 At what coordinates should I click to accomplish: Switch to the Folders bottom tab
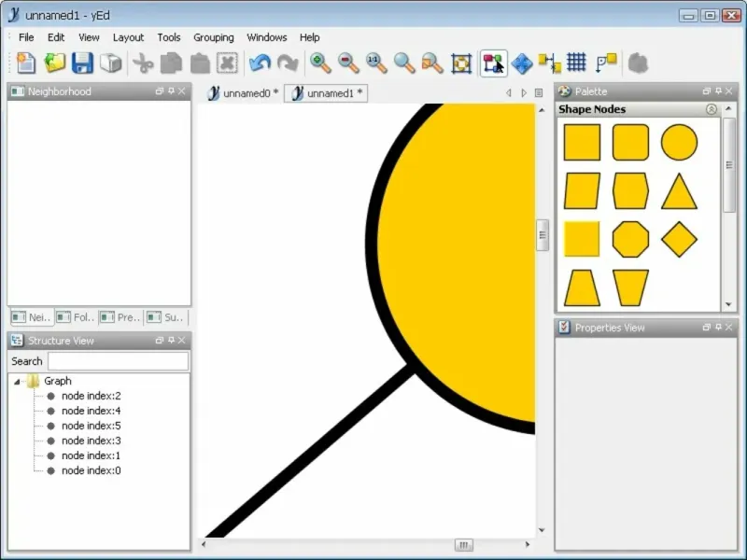[76, 317]
